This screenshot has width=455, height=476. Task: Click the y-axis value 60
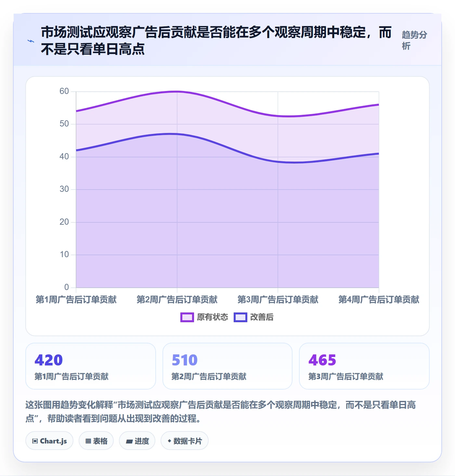coord(64,91)
